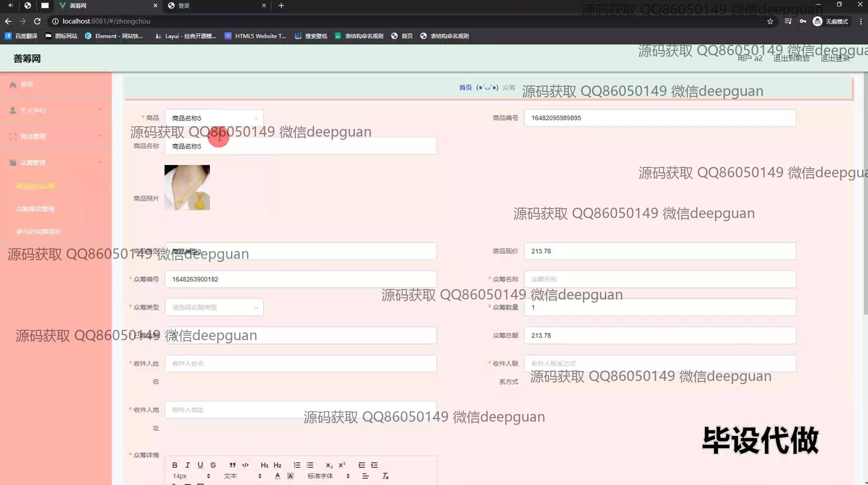Select the highlighted yellow sidebar submenu item
Viewport: 868px width, 485px height.
tap(35, 186)
